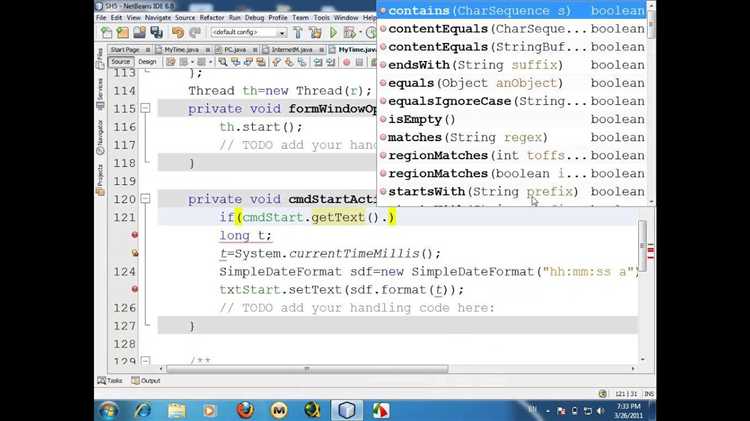Click the New Project toolbar icon
This screenshot has width=750, height=421.
[x=123, y=33]
